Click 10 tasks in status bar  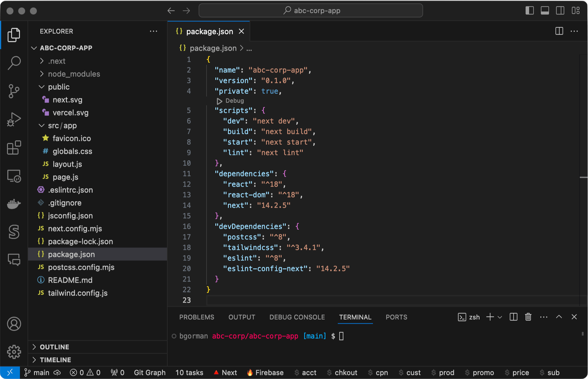(x=189, y=373)
